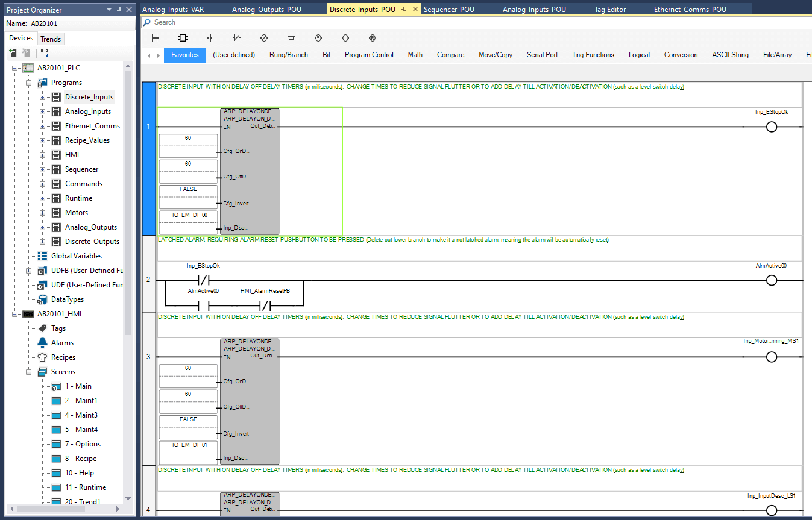This screenshot has height=520, width=812.
Task: Open the Tag Editor tab
Action: pos(609,10)
